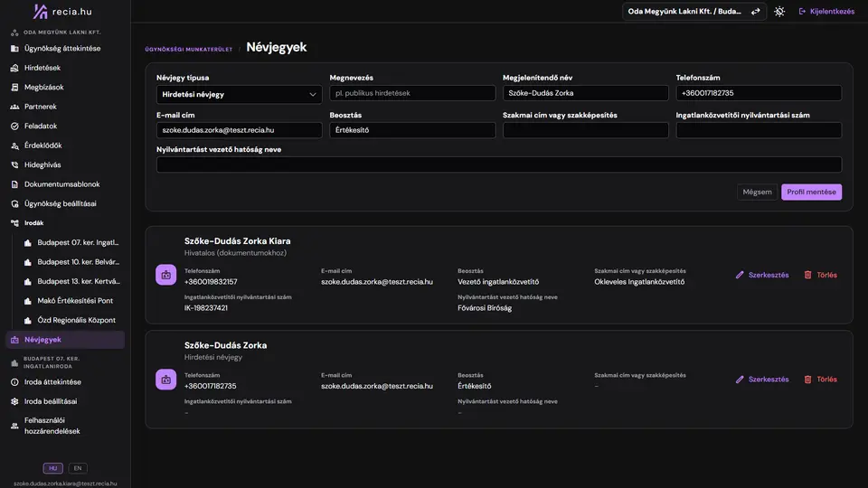The width and height of the screenshot is (868, 488).
Task: Click Ingatlanközvetítői nyilvántartási szám field
Action: (759, 130)
